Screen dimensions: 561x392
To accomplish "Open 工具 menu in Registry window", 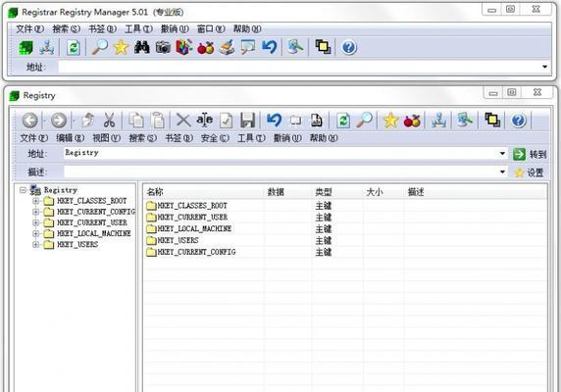I will click(x=251, y=138).
